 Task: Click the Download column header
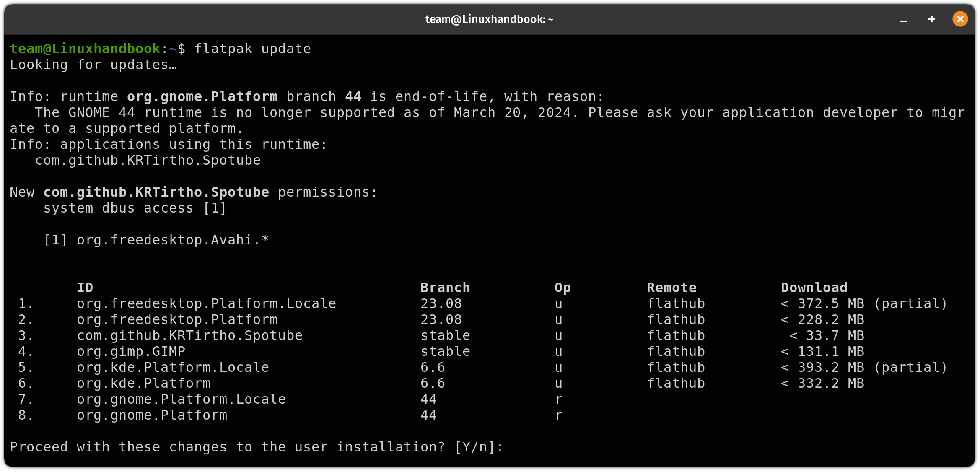click(x=814, y=287)
